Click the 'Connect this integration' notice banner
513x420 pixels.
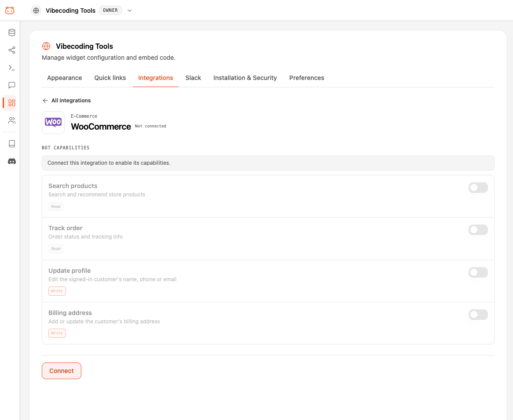[268, 163]
